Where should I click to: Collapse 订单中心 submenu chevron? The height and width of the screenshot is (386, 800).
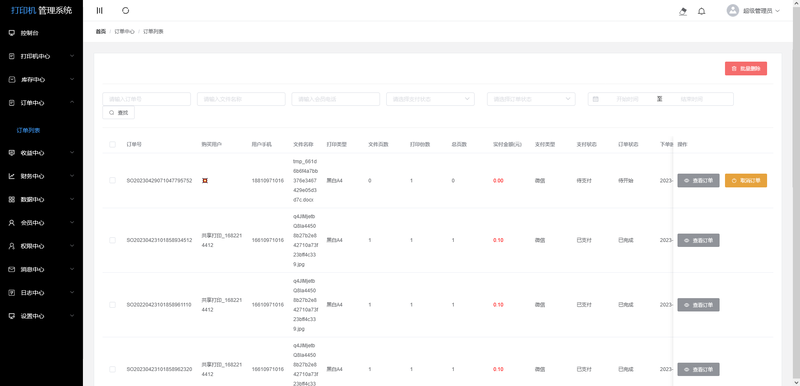click(x=72, y=103)
